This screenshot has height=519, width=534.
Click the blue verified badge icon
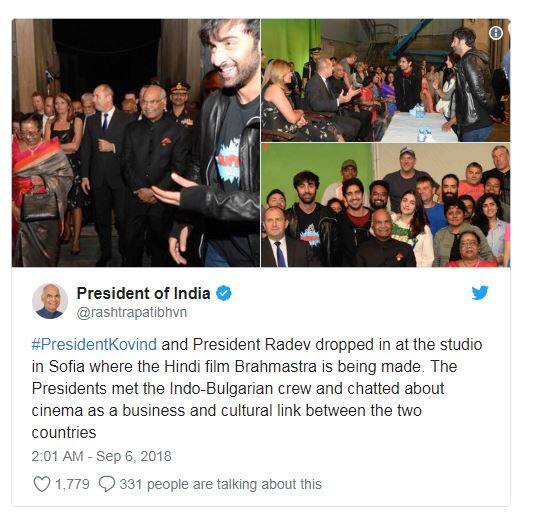point(224,293)
